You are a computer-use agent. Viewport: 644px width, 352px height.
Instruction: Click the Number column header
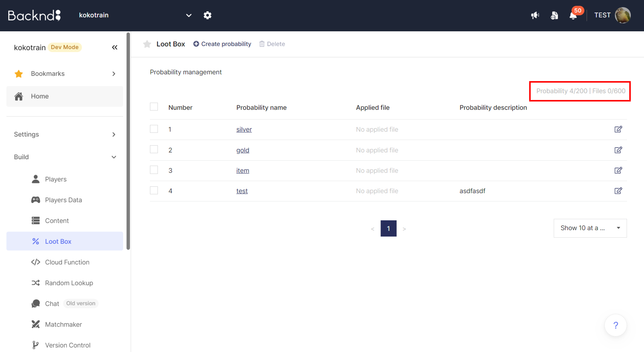pos(180,108)
